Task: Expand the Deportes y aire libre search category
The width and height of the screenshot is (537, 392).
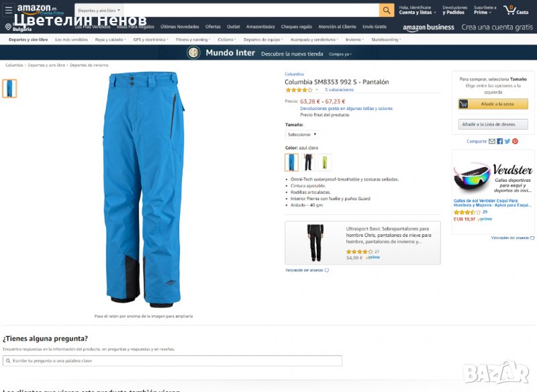Action: [x=99, y=11]
